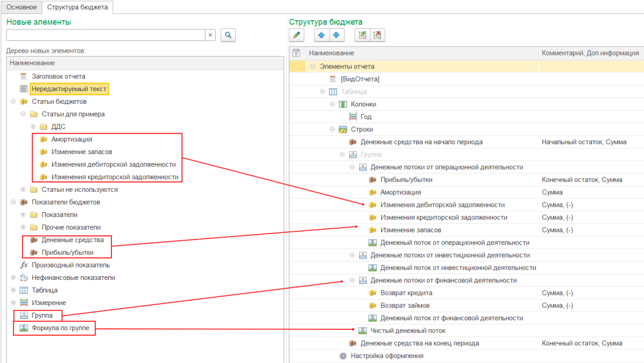
Task: Click the Измерение grid icon
Action: (x=24, y=303)
